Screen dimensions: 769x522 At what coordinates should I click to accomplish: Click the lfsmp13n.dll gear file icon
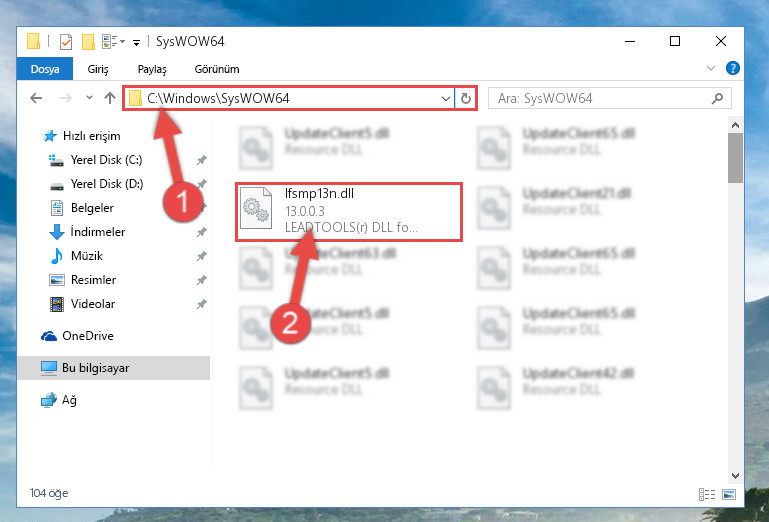click(x=256, y=208)
